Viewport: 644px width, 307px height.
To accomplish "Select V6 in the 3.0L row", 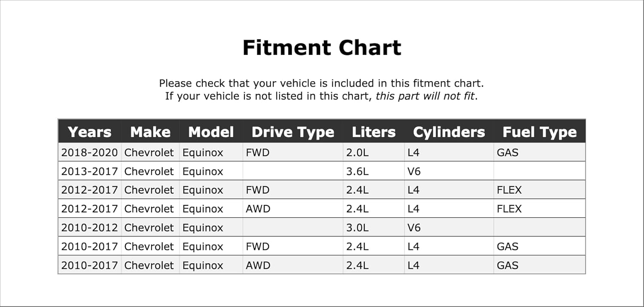I will point(414,228).
